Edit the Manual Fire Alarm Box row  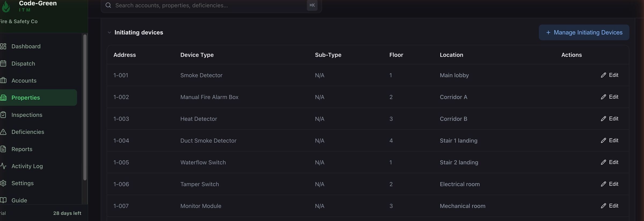[x=610, y=97]
